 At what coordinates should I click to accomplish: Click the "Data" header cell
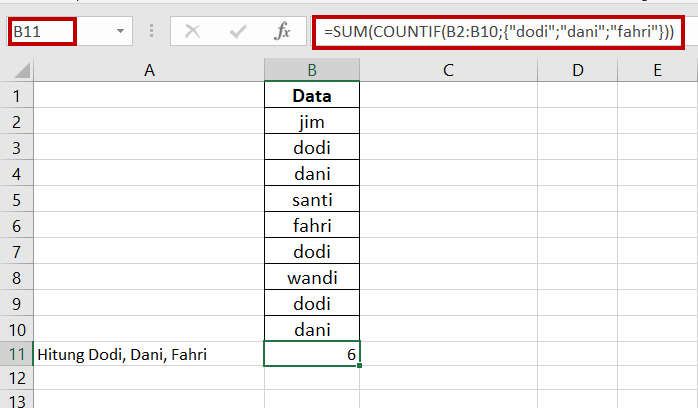coord(312,97)
